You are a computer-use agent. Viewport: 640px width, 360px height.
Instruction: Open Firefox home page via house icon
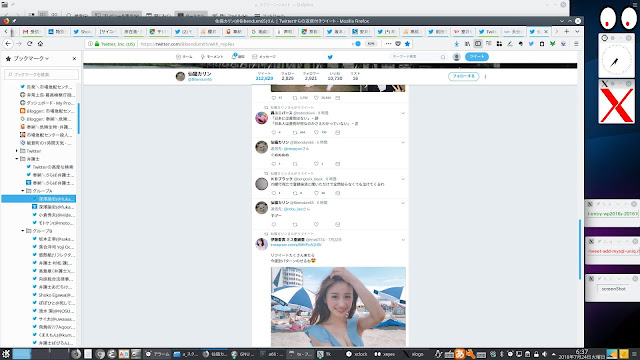click(40, 44)
